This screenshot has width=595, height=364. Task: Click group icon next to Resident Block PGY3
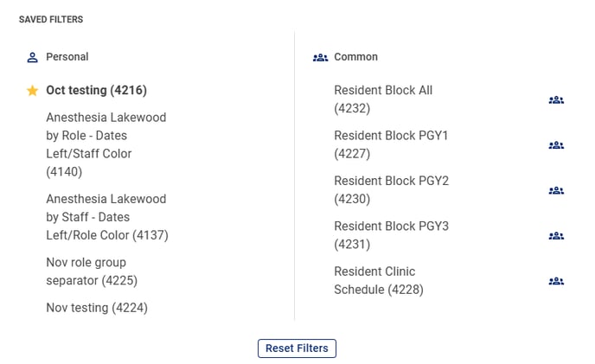(x=556, y=235)
